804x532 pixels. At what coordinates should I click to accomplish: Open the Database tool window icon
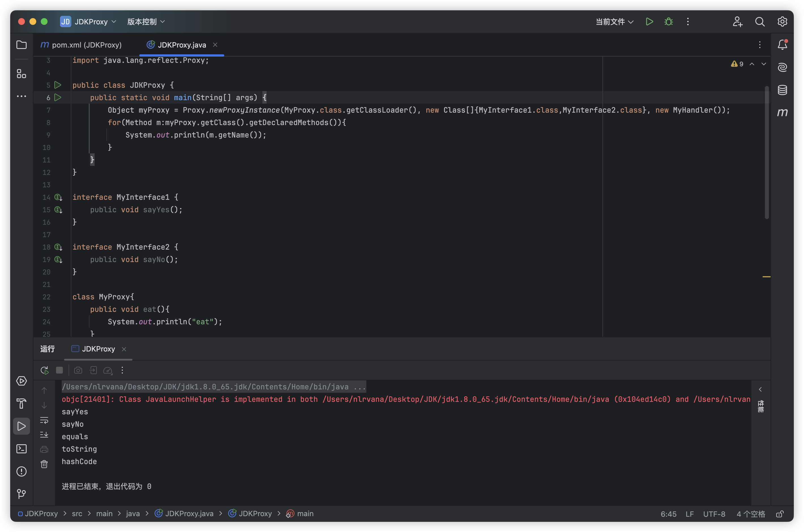point(782,90)
